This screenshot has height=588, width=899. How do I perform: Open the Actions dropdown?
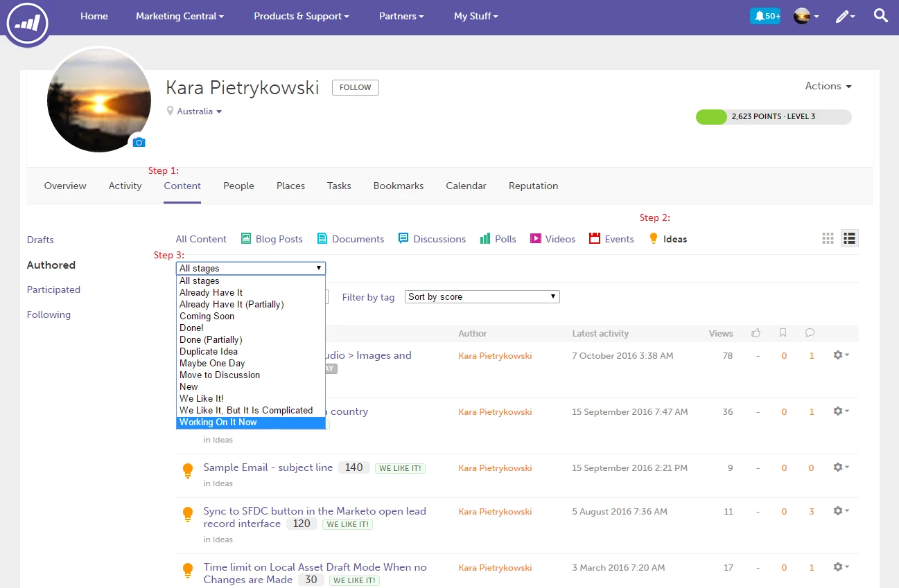828,86
